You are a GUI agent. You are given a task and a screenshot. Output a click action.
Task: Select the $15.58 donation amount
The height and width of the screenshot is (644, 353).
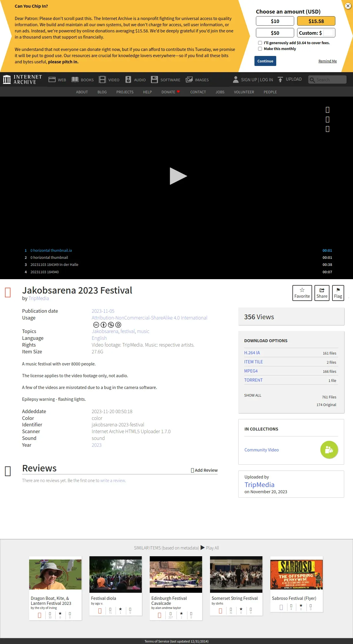click(x=316, y=21)
